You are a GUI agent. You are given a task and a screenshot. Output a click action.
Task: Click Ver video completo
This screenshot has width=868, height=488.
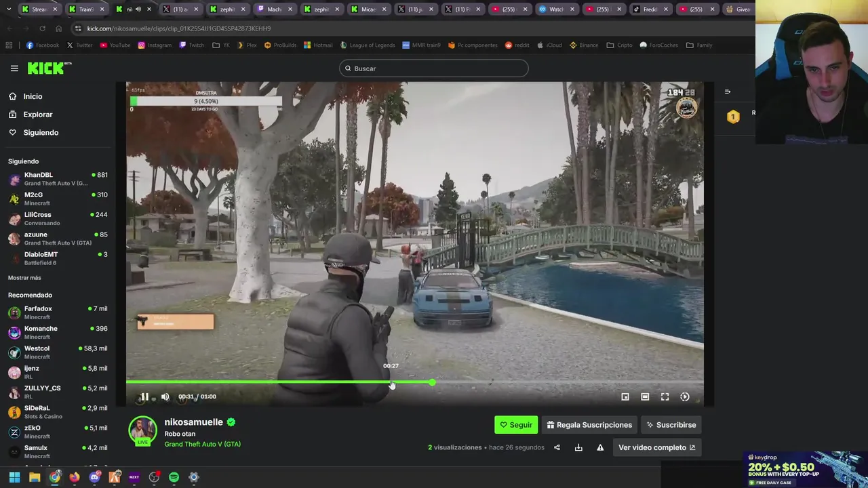point(656,447)
